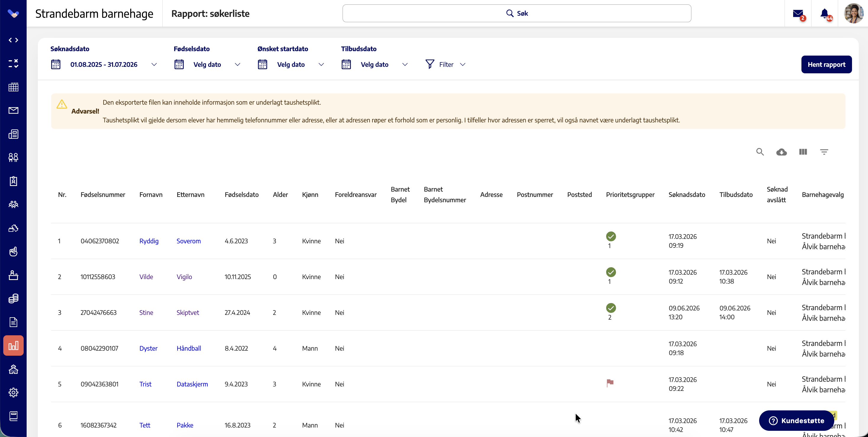Open the Tilbudsdato Velg dato picker
Screen dimensions: 868x437
tap(374, 64)
